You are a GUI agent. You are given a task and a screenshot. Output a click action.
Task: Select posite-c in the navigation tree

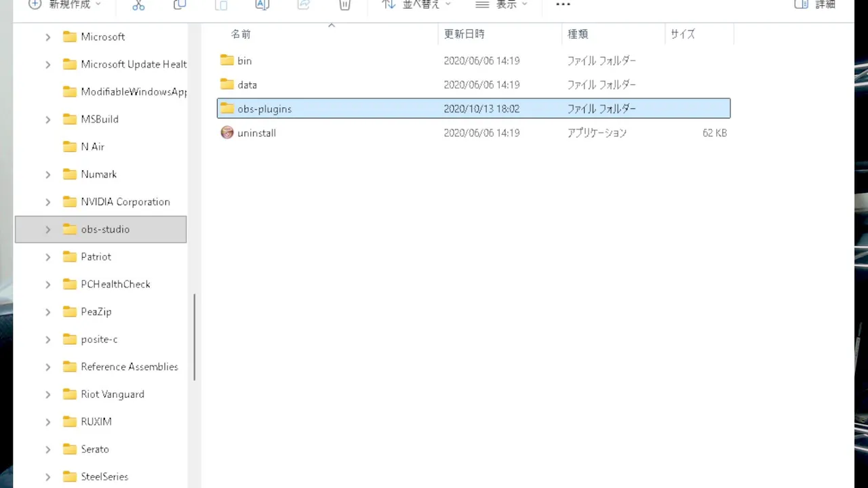click(99, 339)
